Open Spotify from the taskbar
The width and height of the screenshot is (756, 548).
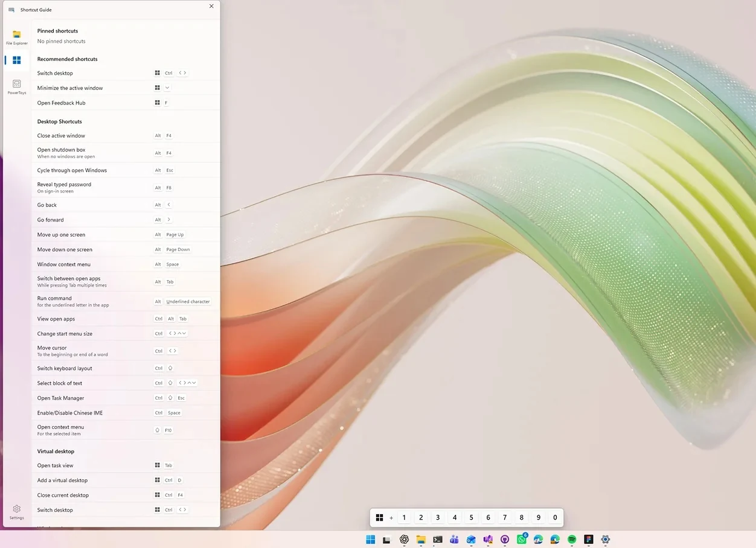[x=572, y=540]
